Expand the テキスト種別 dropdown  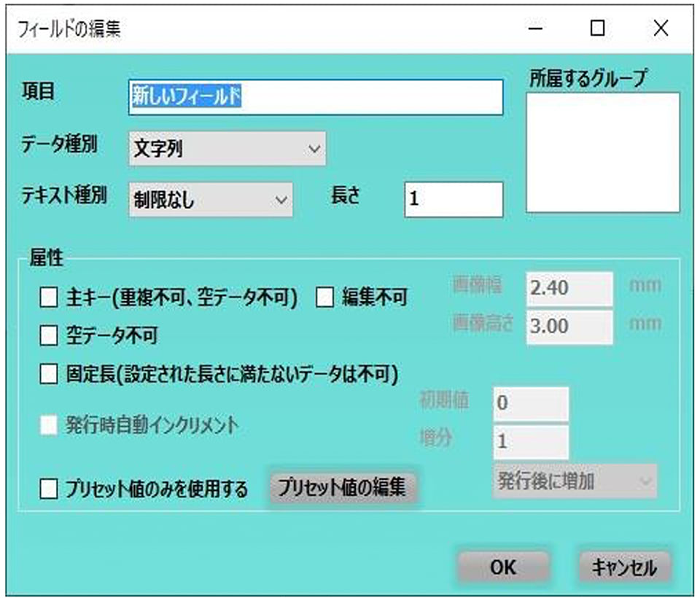[x=210, y=200]
